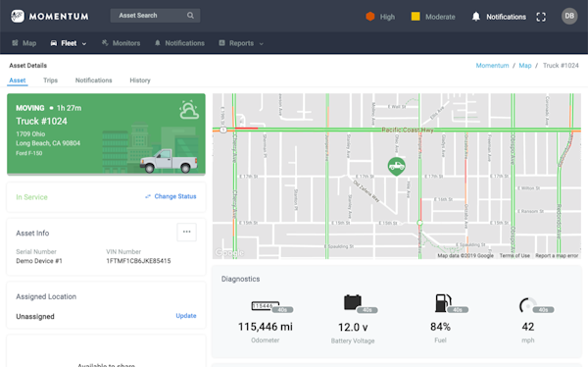
Task: Click the yellow Moderate alert square icon
Action: coord(416,17)
